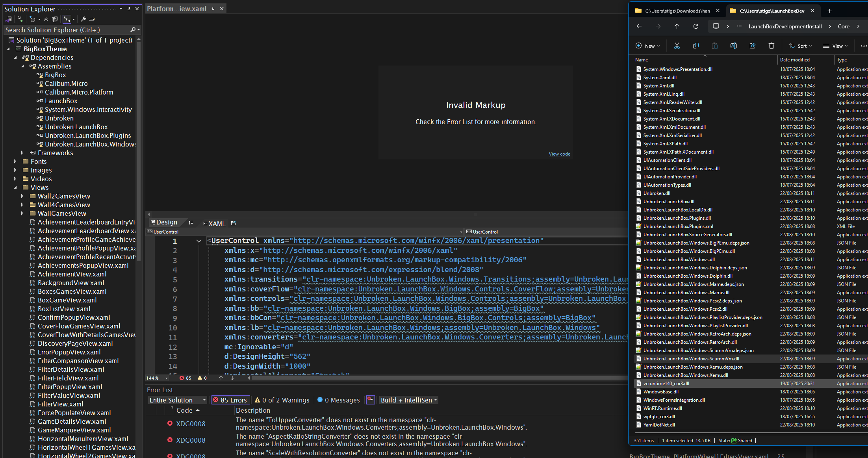Toggle 0 Messages filter

[339, 400]
